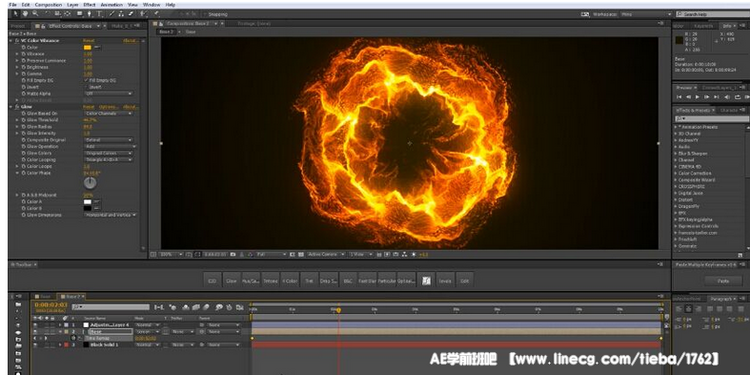Open the Composition menu
750x375 pixels.
pos(48,4)
